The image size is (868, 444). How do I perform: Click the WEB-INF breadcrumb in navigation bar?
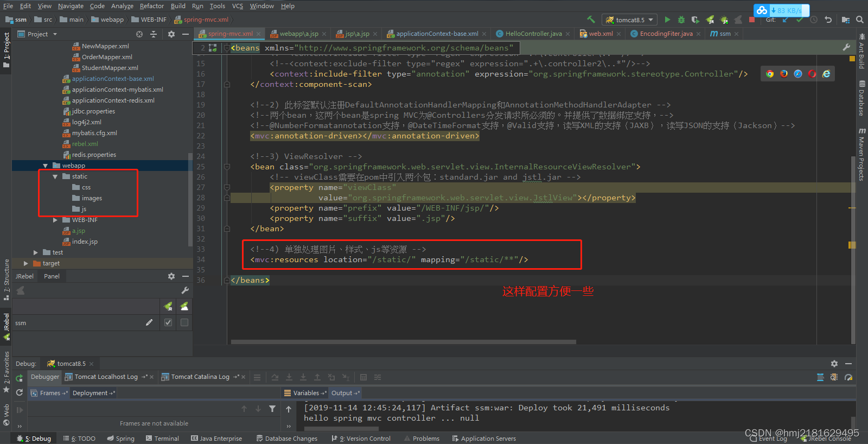150,20
